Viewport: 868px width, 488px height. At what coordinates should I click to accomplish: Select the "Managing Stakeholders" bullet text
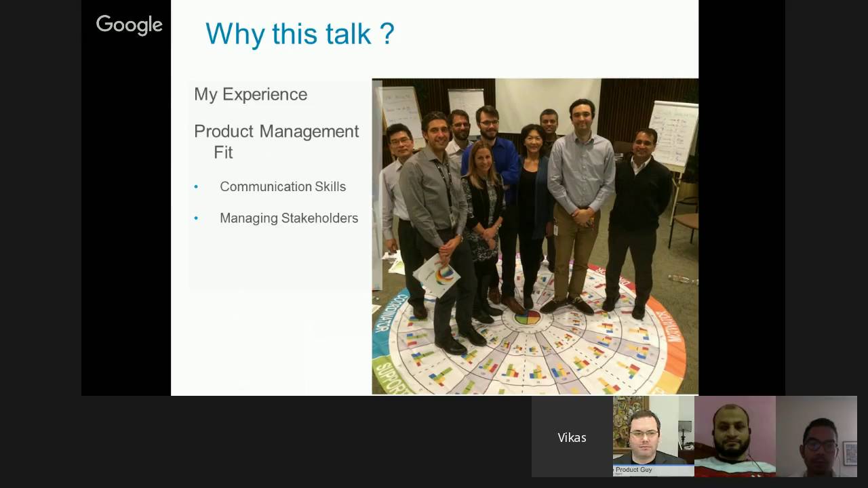pyautogui.click(x=288, y=218)
